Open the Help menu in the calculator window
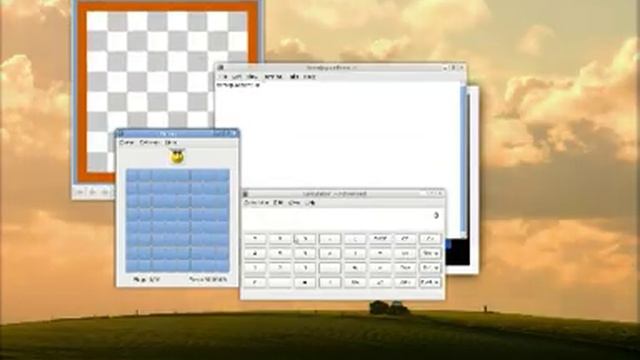The width and height of the screenshot is (640, 360). [x=311, y=203]
